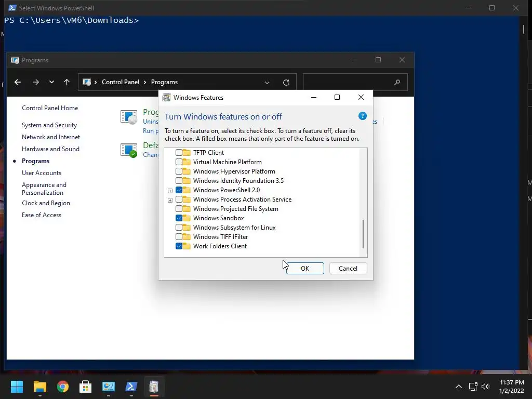
Task: Click the PowerShell window scrollbar
Action: click(524, 29)
